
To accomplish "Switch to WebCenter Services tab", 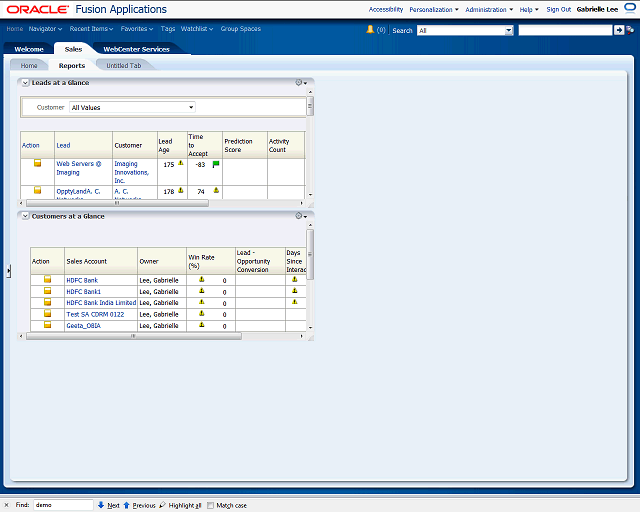I will click(x=136, y=49).
